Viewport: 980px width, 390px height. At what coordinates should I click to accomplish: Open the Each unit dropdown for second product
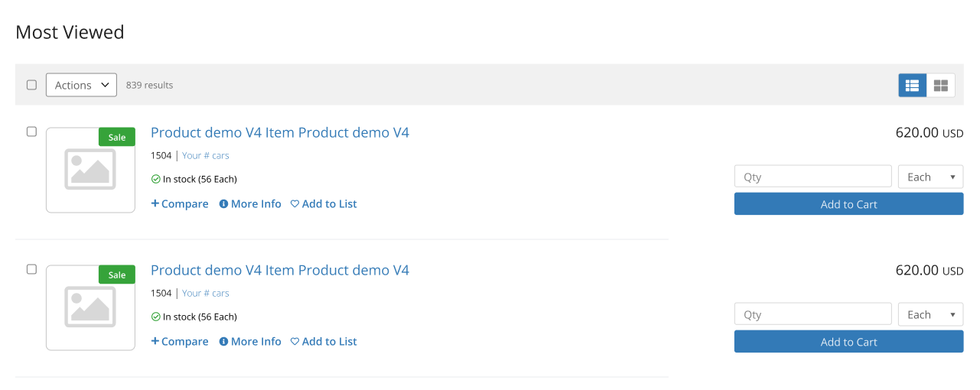pos(930,314)
